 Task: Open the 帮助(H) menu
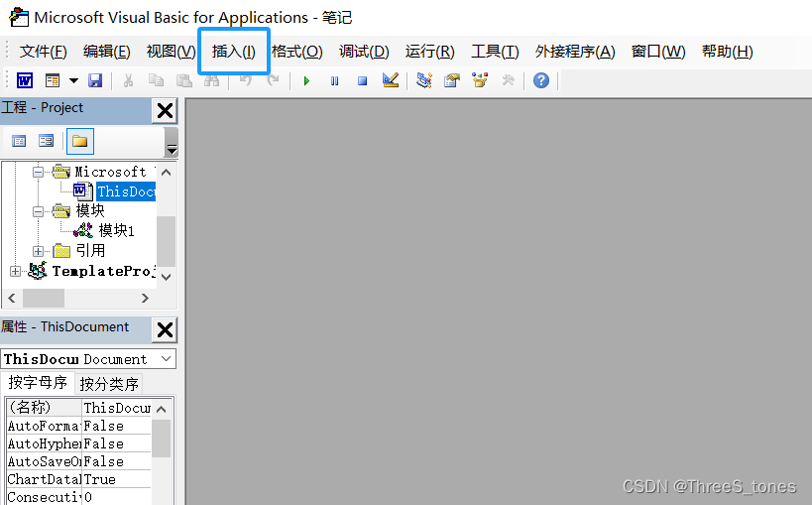(x=727, y=52)
